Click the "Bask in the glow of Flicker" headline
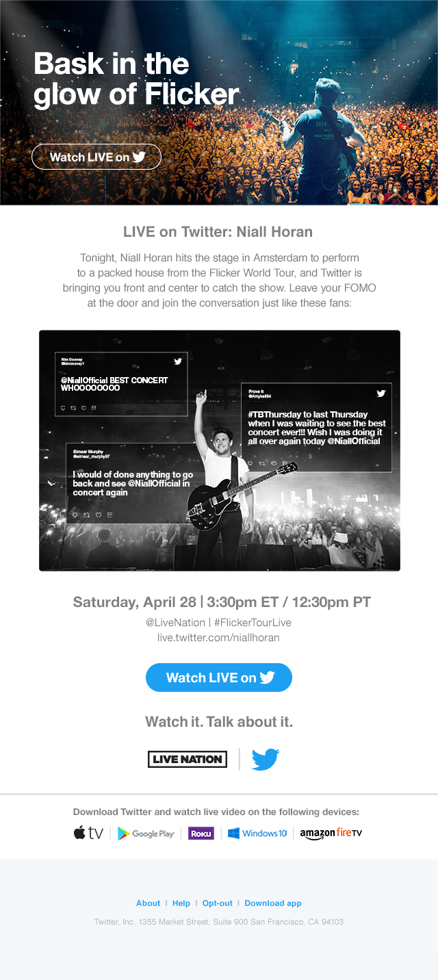Viewport: 438px width, 980px height. (136, 79)
